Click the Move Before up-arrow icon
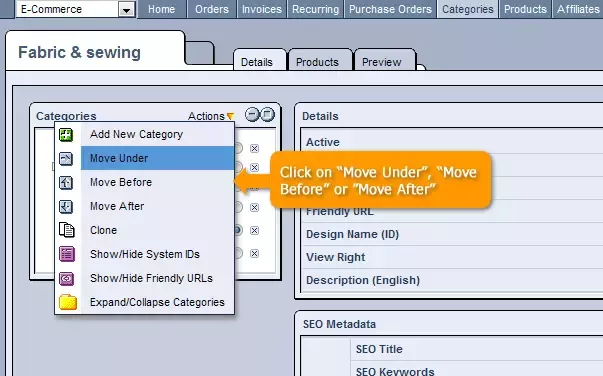The image size is (603, 376). [x=66, y=182]
